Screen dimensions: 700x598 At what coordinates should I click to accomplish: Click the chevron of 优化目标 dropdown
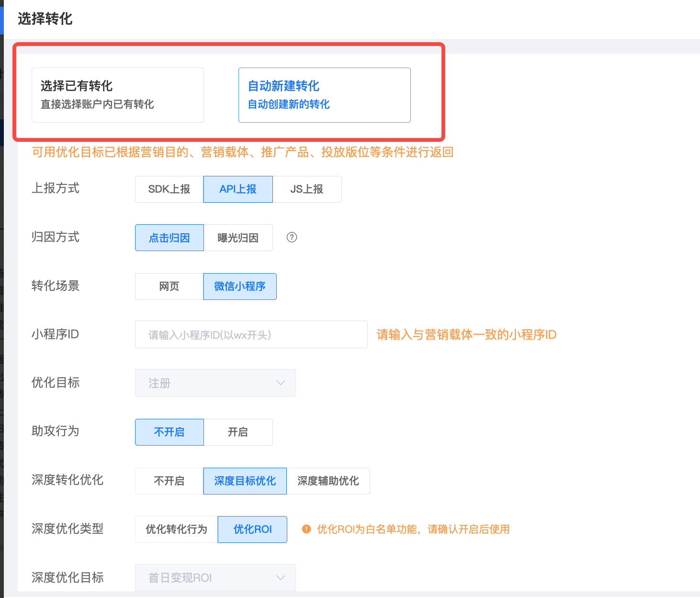(x=281, y=383)
